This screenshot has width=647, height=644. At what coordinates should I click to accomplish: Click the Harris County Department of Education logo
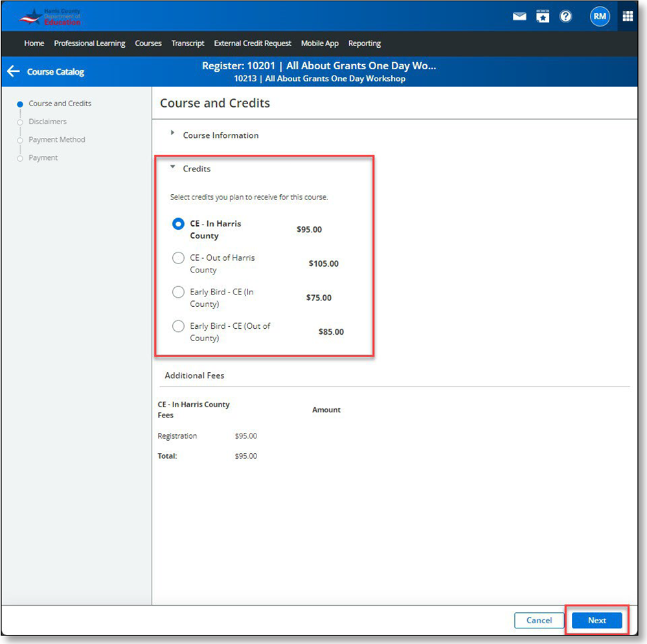pyautogui.click(x=49, y=16)
